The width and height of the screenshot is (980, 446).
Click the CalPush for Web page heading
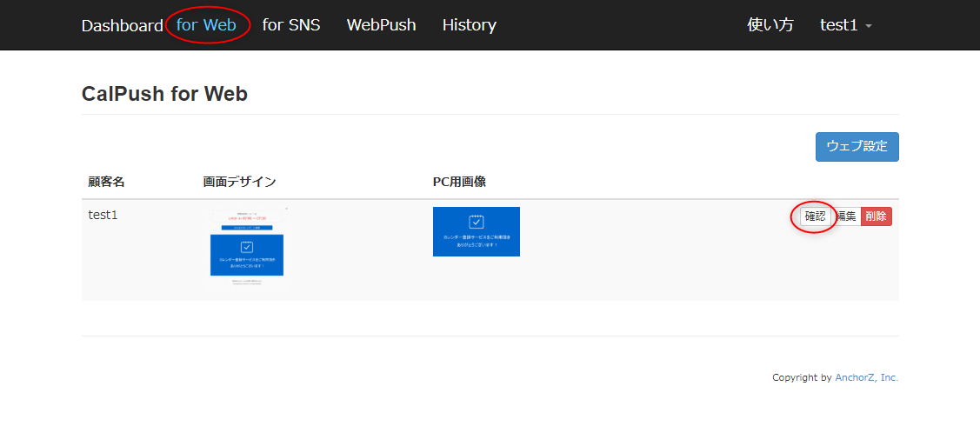(164, 94)
